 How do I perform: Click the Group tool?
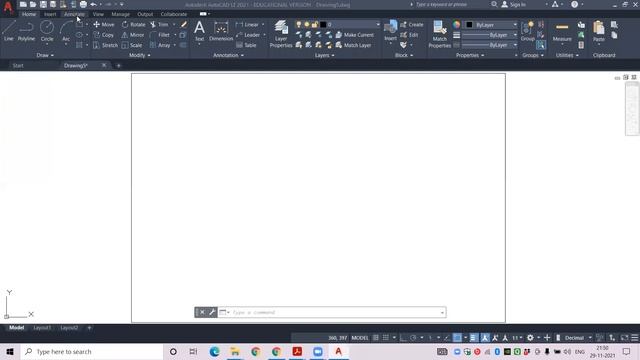(527, 31)
